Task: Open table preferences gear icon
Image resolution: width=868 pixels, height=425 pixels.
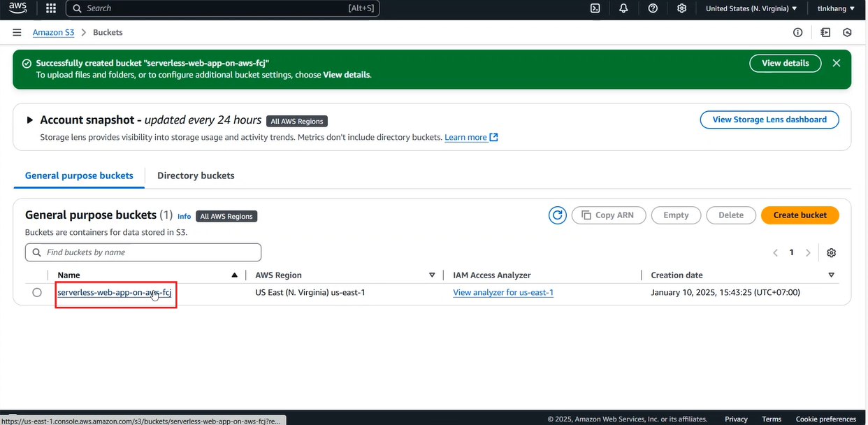Action: click(832, 253)
